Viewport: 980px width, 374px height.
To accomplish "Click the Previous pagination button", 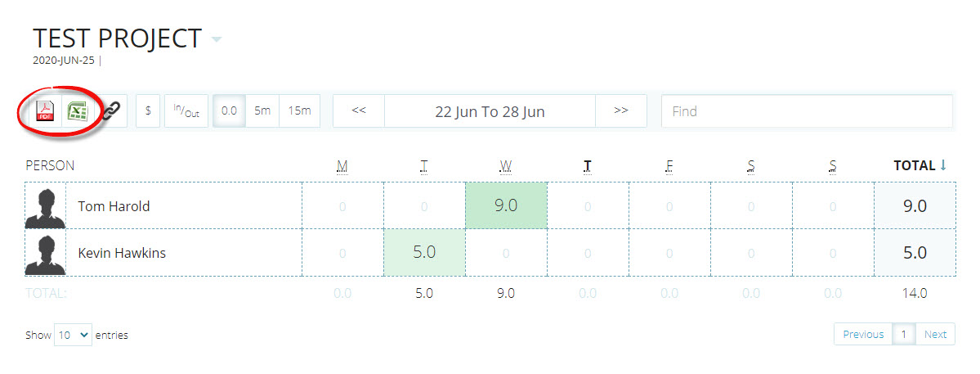I will coord(863,334).
